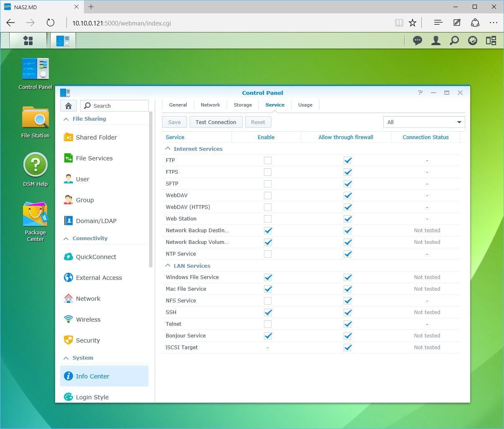The width and height of the screenshot is (504, 429).
Task: Collapse Internet Services group
Action: (x=168, y=149)
